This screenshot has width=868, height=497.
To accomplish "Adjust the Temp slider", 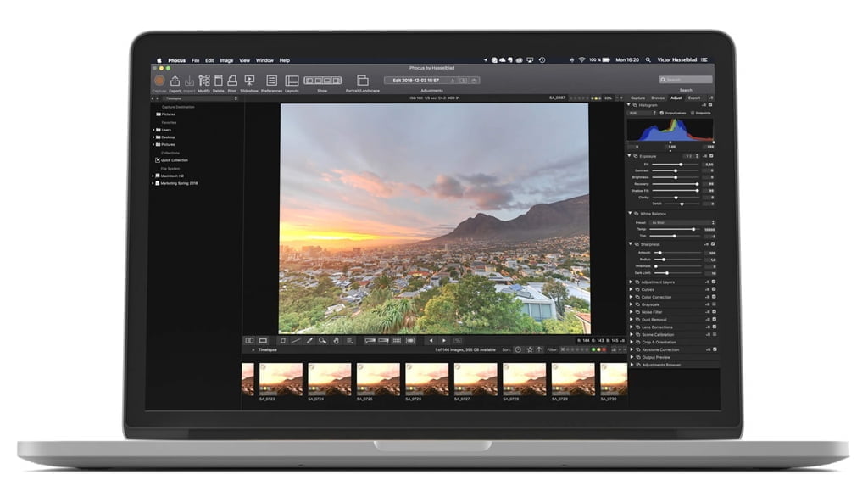I will click(x=676, y=229).
